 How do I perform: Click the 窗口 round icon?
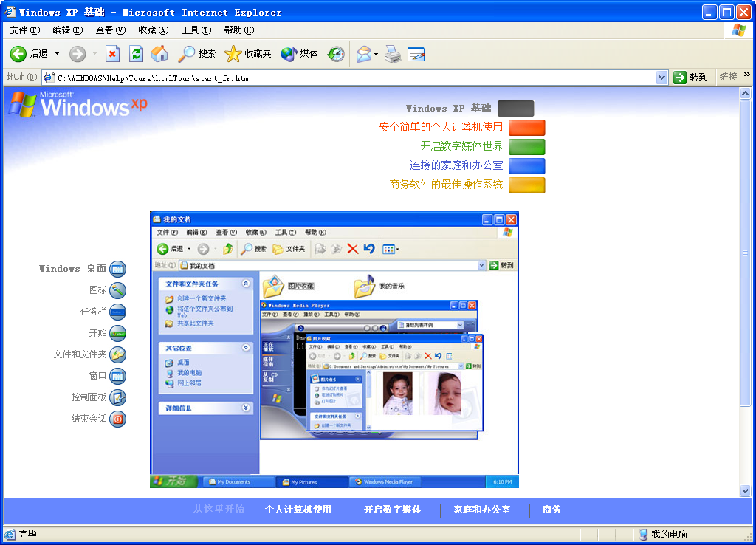tap(117, 376)
